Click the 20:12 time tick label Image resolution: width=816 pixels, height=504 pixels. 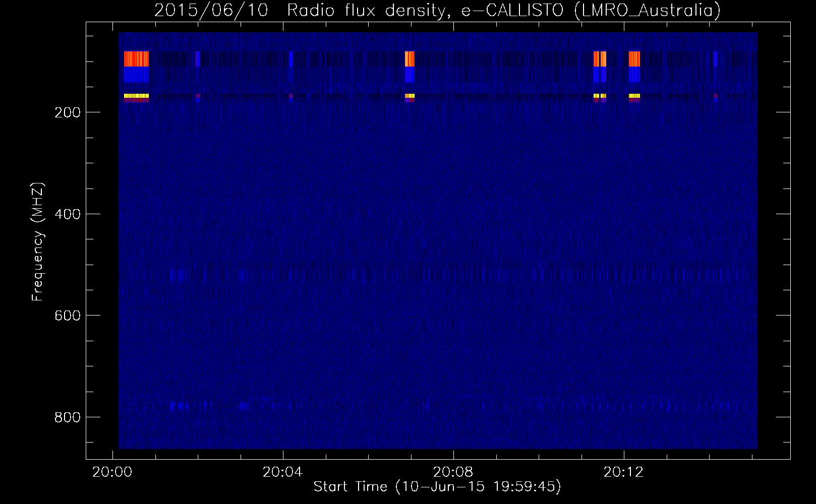point(623,472)
